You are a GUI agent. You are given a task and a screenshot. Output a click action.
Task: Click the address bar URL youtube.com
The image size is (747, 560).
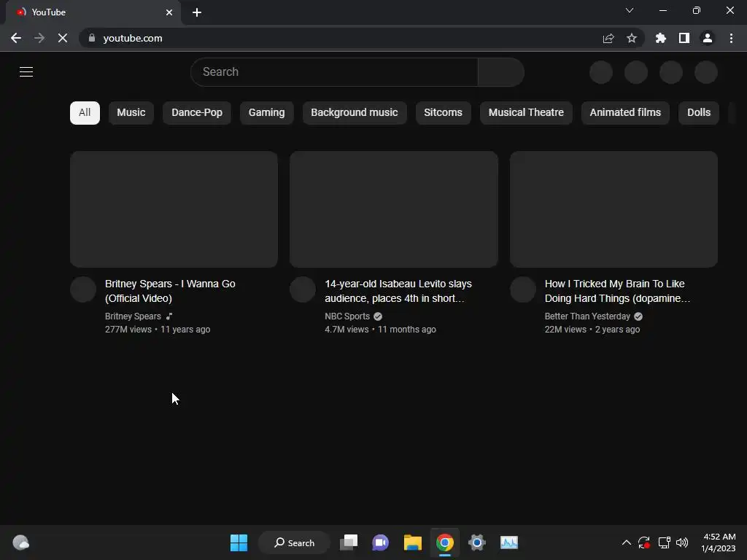tap(133, 38)
